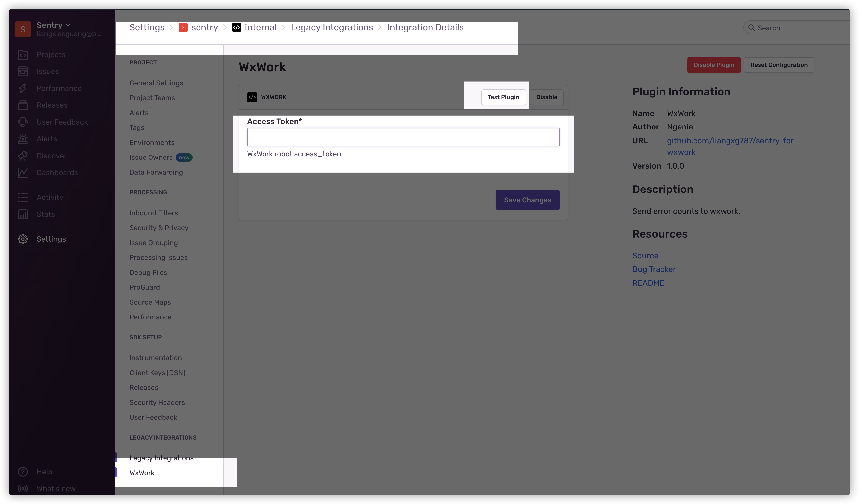The height and width of the screenshot is (504, 859).
Task: Select WxWork in Legacy Integrations menu
Action: [x=142, y=473]
